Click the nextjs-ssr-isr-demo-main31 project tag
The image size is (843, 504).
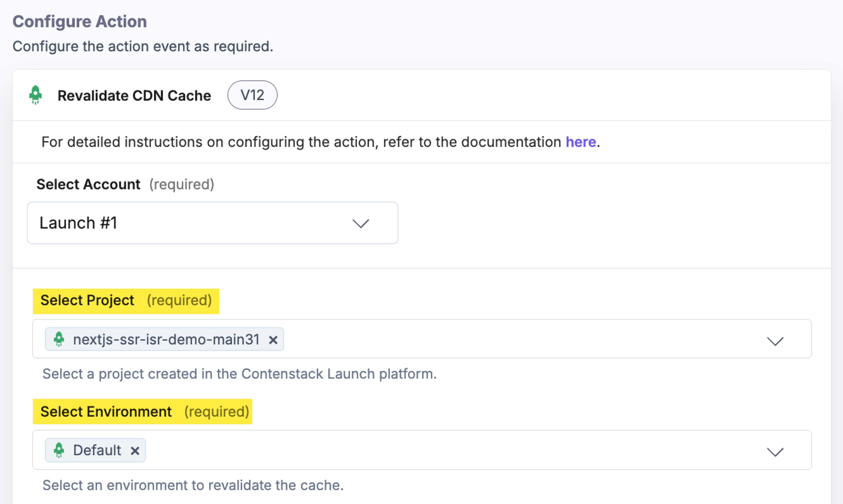164,339
